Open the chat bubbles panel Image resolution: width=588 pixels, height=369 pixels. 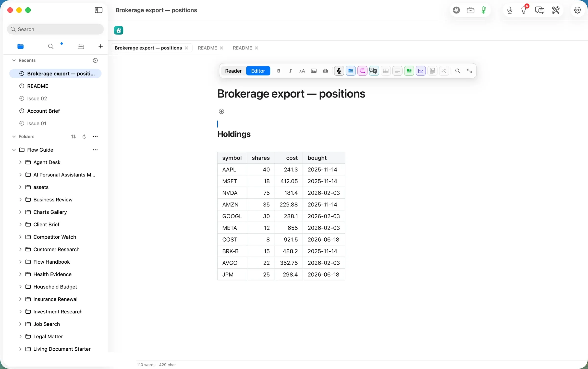point(539,10)
